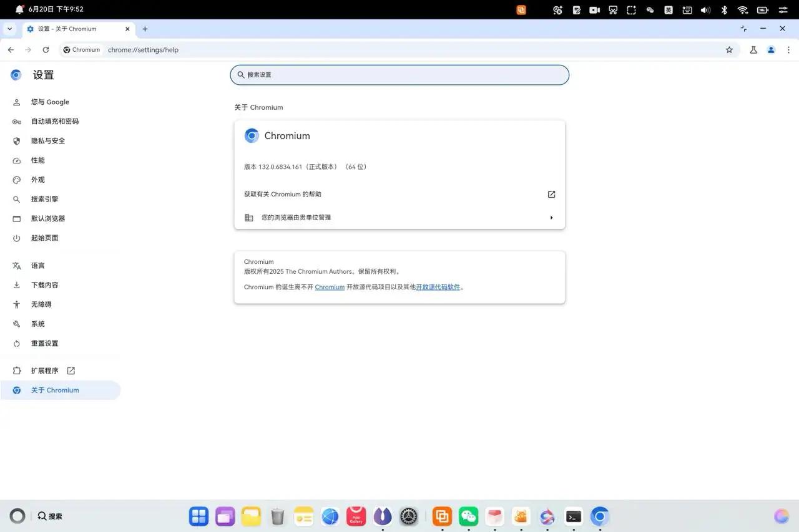Open a new tab with plus button
The height and width of the screenshot is (532, 799).
(145, 29)
